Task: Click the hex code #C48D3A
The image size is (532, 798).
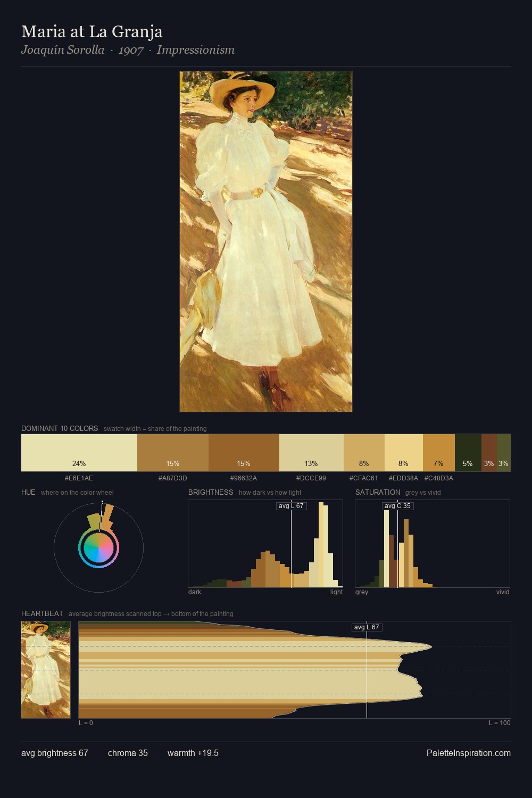Action: click(x=439, y=478)
